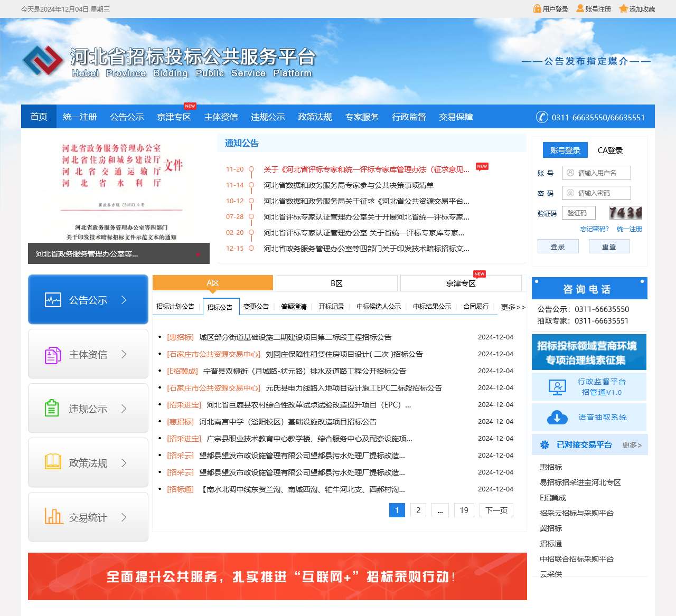Go to 京津专区 in navigation bar

click(x=174, y=117)
